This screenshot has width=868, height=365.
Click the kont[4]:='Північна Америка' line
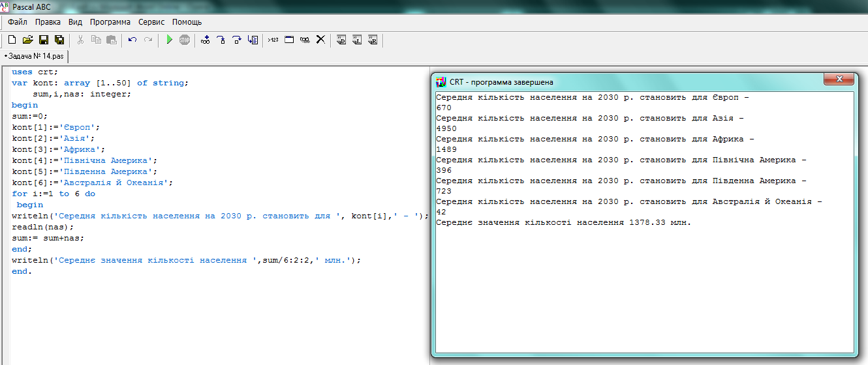(85, 160)
